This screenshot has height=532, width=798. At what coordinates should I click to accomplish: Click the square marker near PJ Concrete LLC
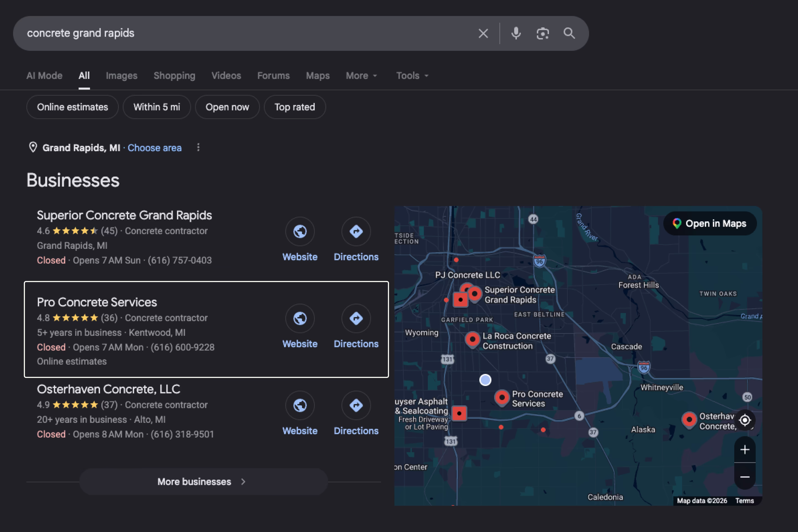coord(461,300)
